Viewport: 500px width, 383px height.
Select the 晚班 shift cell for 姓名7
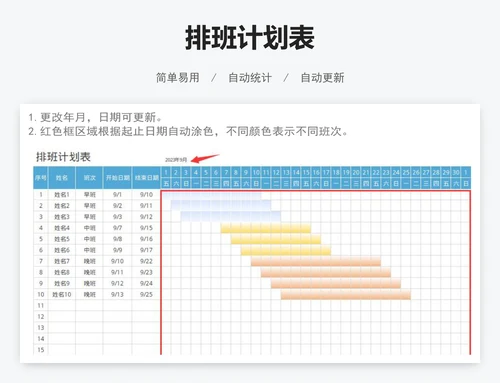89,261
